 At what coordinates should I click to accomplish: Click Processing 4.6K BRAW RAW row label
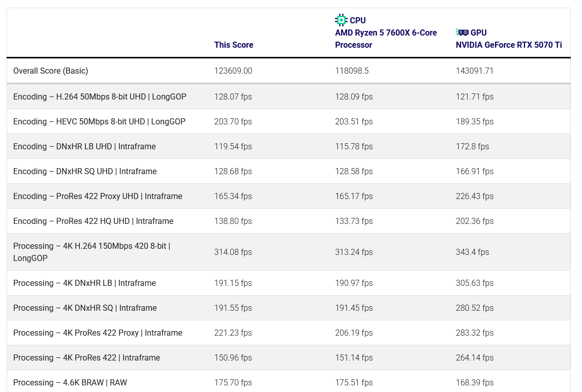point(70,382)
